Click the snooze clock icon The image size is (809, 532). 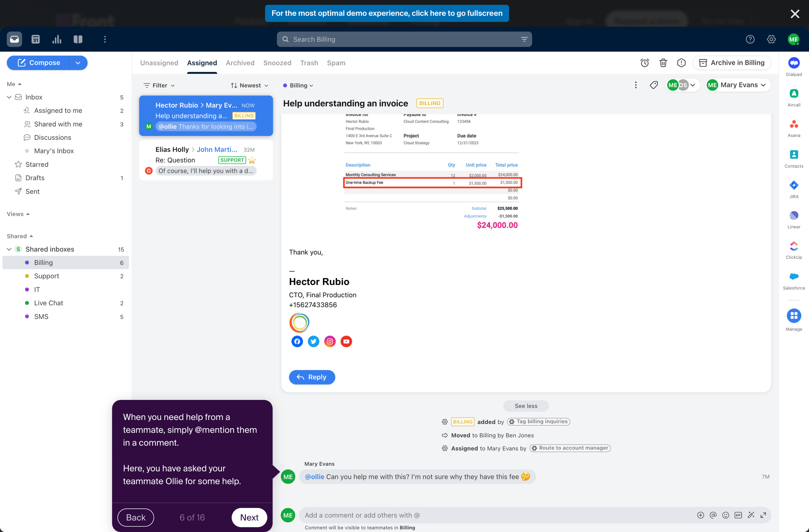coord(645,63)
